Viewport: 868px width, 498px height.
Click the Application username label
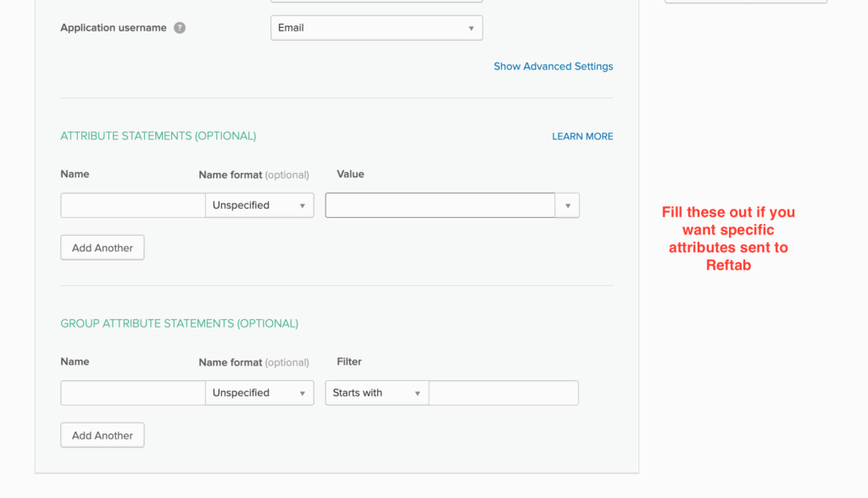(114, 28)
